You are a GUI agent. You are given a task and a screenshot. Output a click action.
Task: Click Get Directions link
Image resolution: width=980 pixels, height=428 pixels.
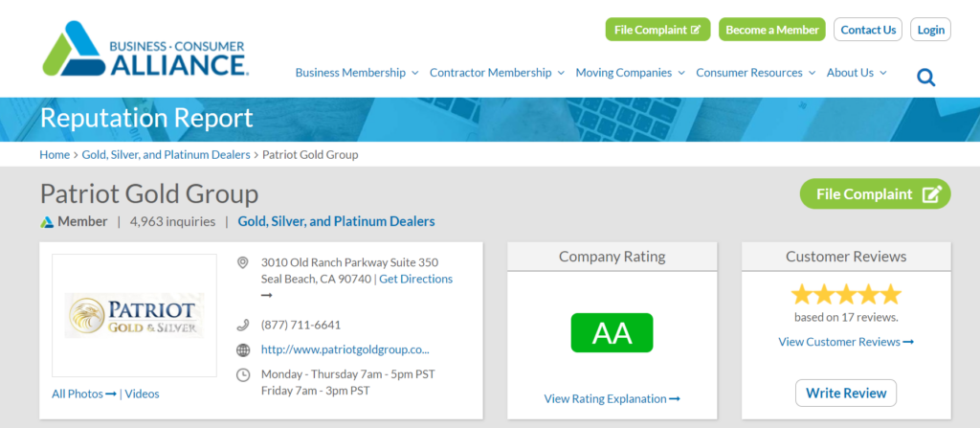[x=416, y=279]
